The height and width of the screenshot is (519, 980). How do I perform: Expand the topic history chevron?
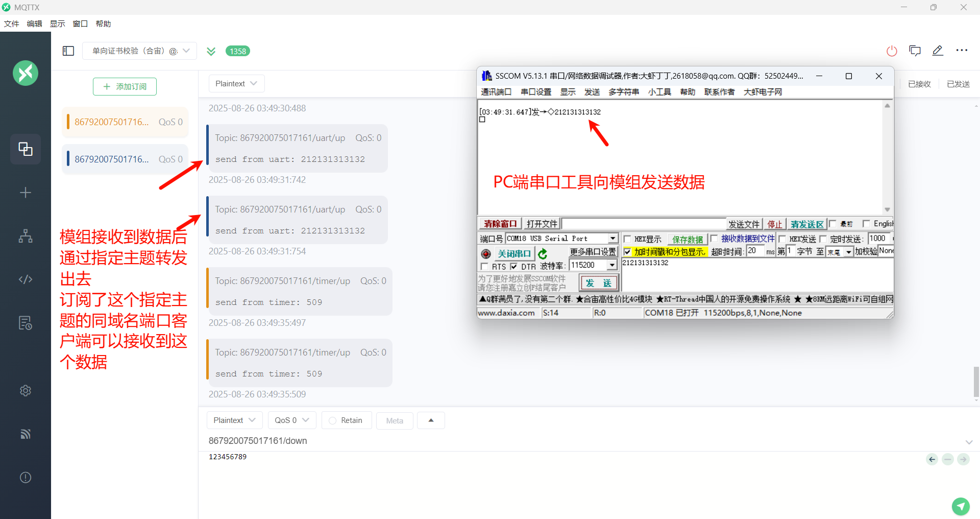click(969, 442)
